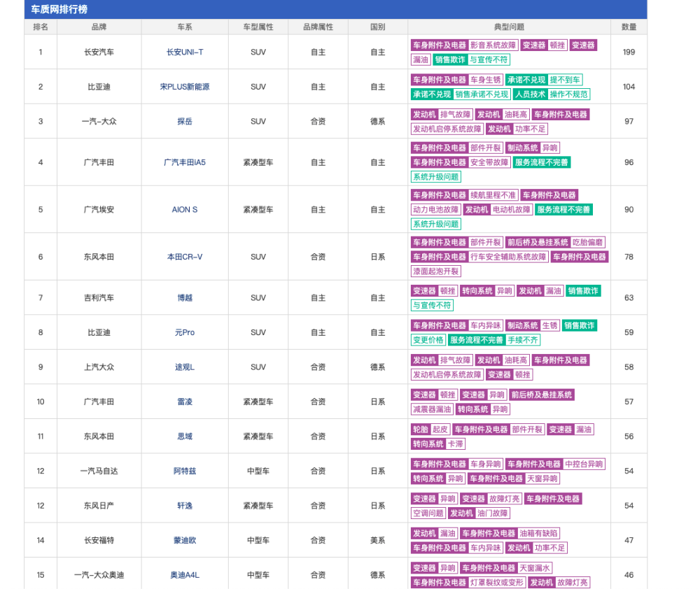The width and height of the screenshot is (700, 589).
Task: Open the 思域 series link
Action: (x=185, y=437)
